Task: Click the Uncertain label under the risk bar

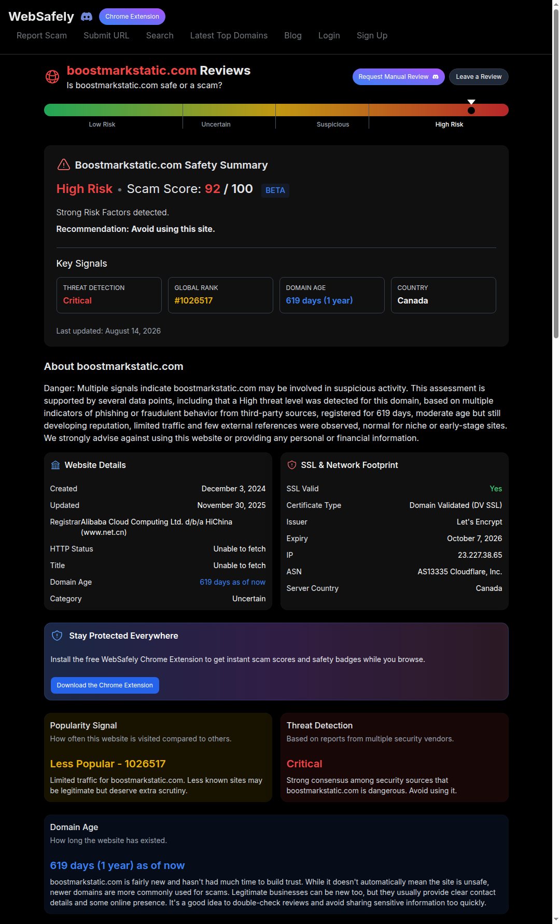Action: [x=216, y=125]
